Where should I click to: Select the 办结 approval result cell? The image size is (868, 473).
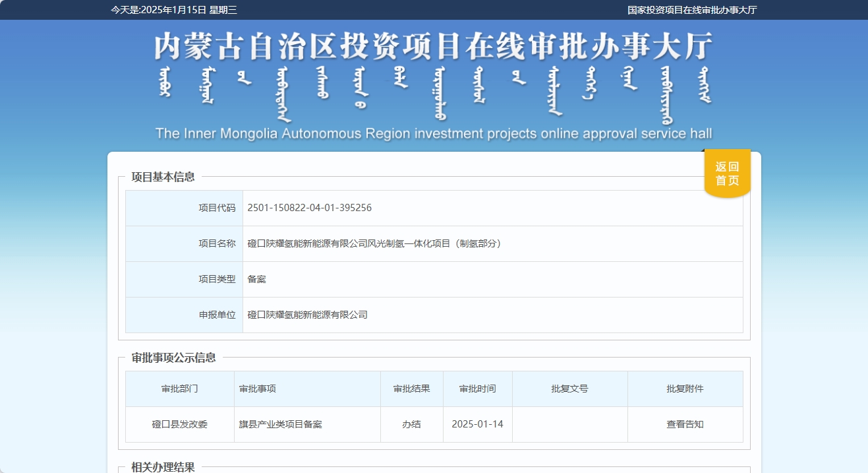[x=411, y=424]
